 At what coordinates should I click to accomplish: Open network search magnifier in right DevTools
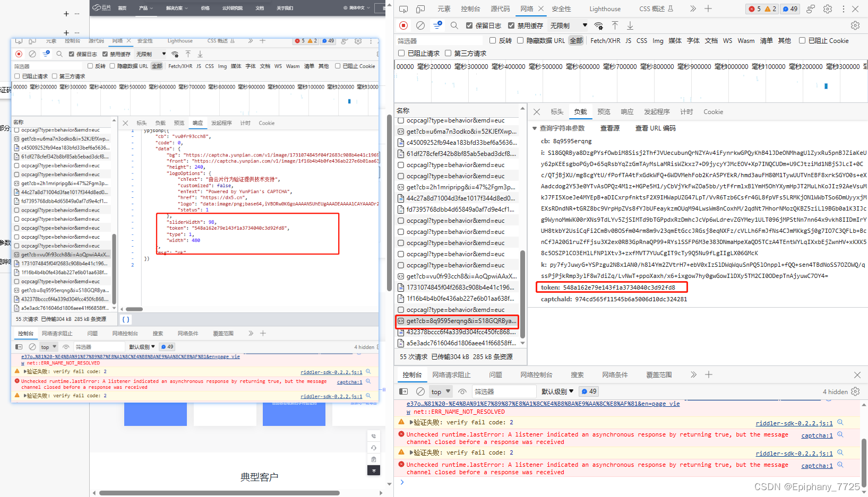[454, 25]
